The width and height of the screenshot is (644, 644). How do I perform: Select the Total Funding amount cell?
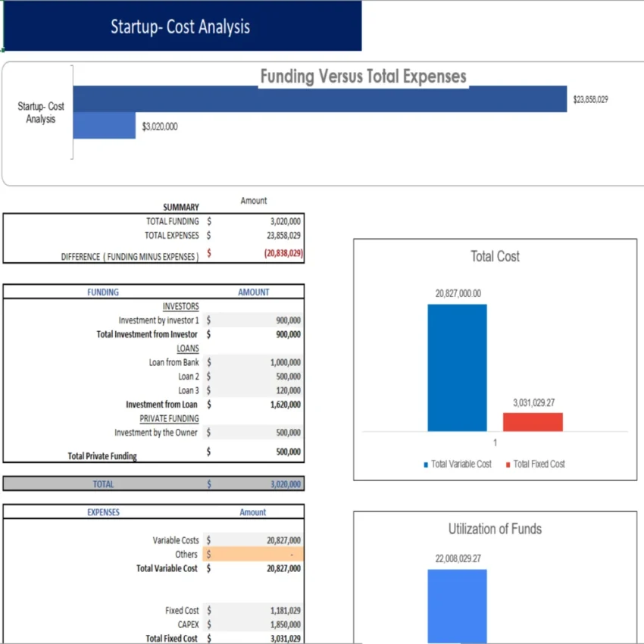(x=261, y=221)
